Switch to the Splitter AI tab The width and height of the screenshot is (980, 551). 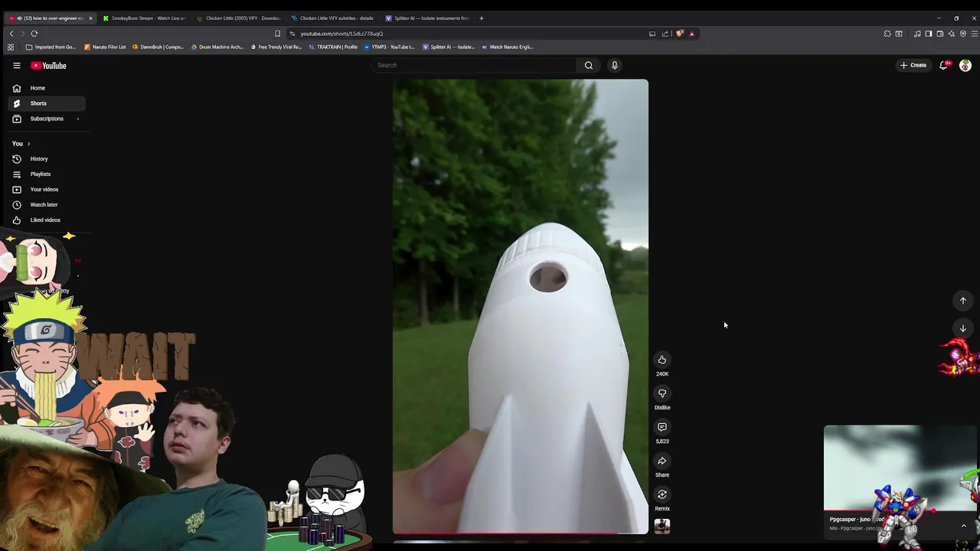tap(426, 18)
